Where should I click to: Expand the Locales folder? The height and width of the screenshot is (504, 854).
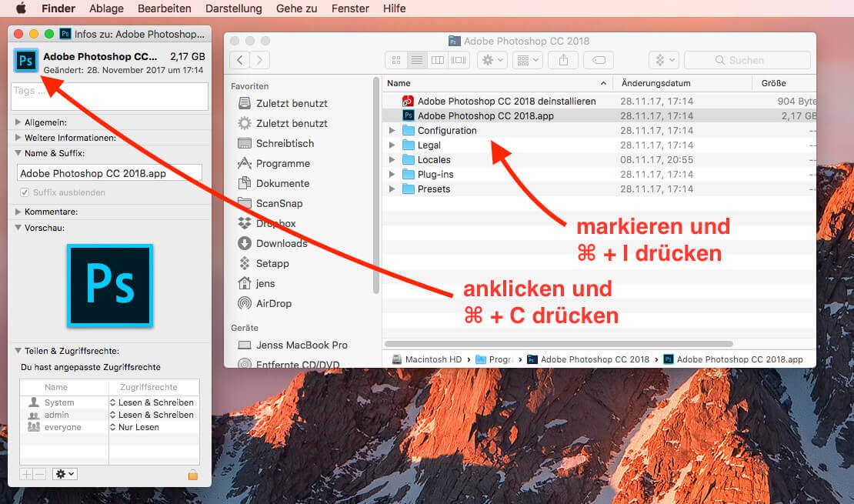coord(392,159)
